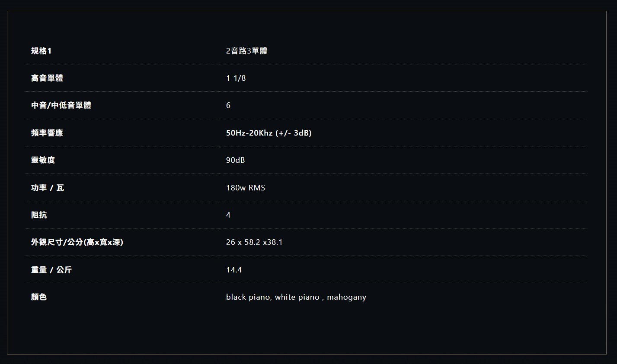Select the 90dB sensitivity value

click(x=235, y=160)
